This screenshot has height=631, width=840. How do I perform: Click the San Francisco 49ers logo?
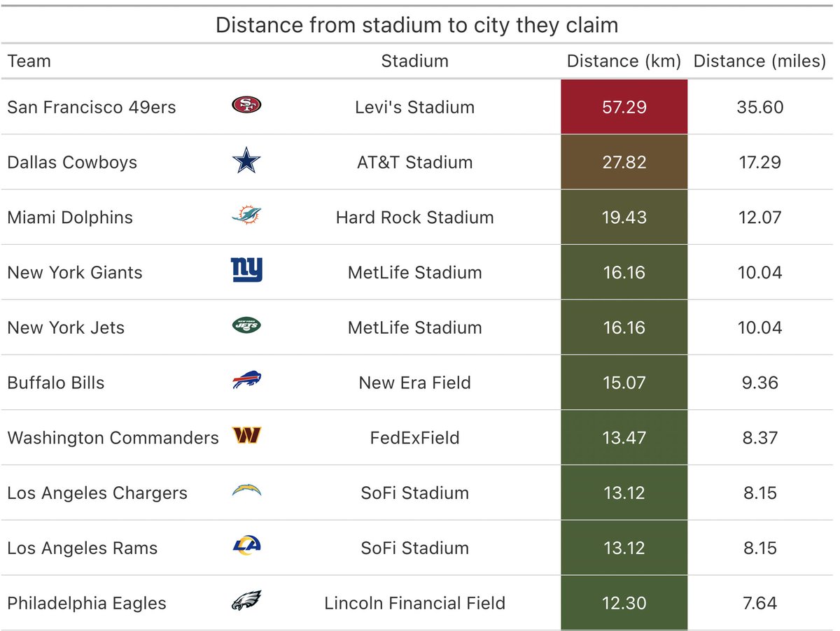[x=246, y=106]
